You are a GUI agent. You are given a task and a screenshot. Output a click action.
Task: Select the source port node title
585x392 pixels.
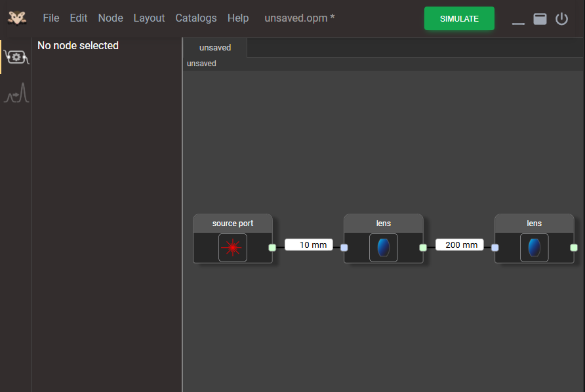233,224
